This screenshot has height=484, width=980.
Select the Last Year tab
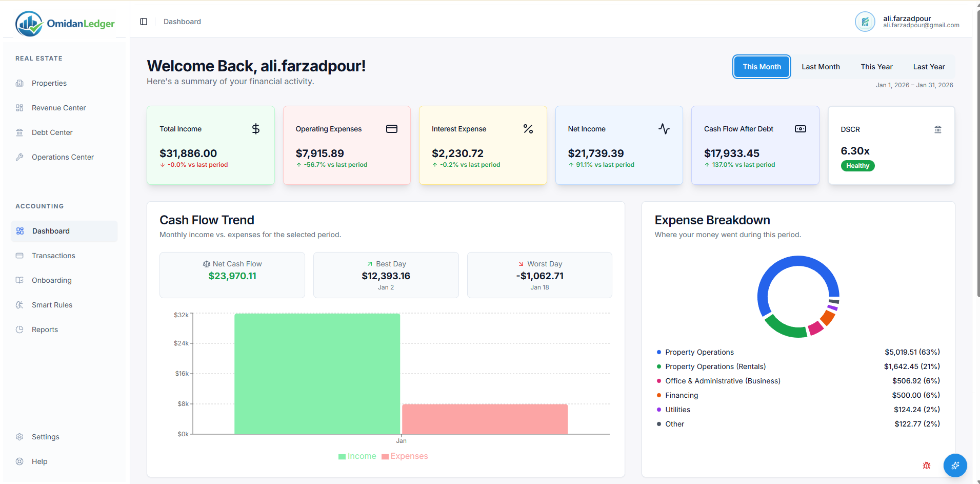point(929,67)
